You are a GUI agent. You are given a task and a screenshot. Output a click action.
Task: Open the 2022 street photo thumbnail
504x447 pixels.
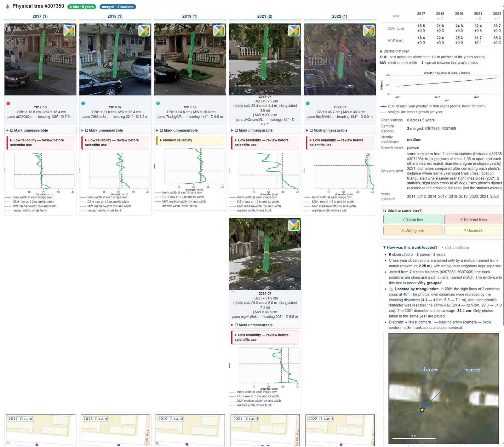coord(340,60)
